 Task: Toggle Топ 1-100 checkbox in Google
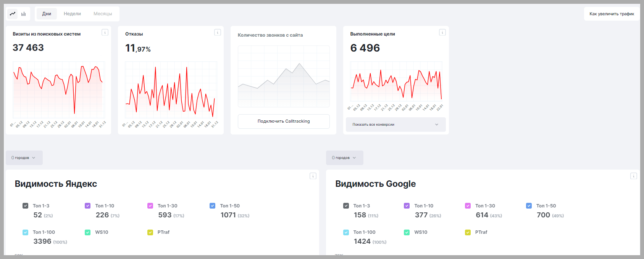[346, 232]
